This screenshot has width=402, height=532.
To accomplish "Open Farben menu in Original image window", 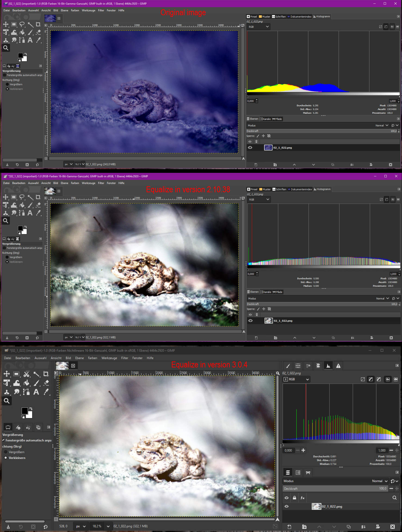I will click(x=75, y=10).
